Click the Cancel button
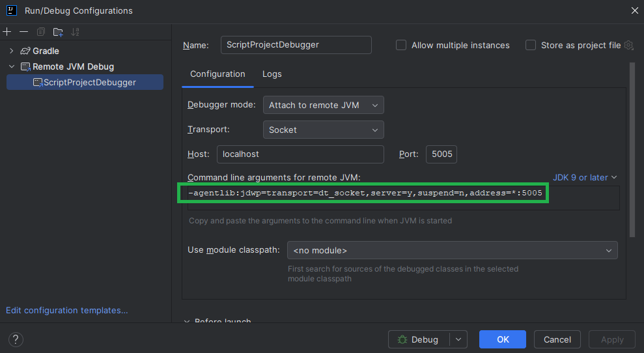 557,339
